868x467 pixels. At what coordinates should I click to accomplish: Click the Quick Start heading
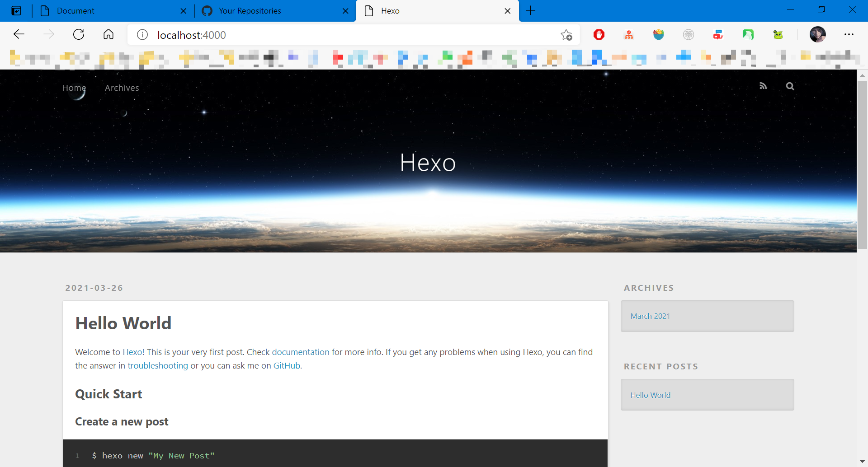click(x=108, y=394)
